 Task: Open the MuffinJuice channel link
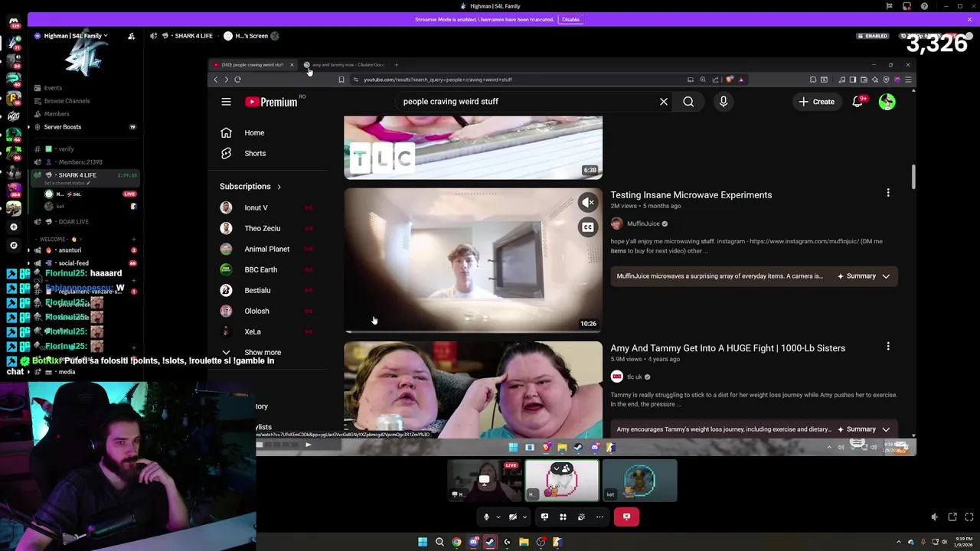pos(643,224)
